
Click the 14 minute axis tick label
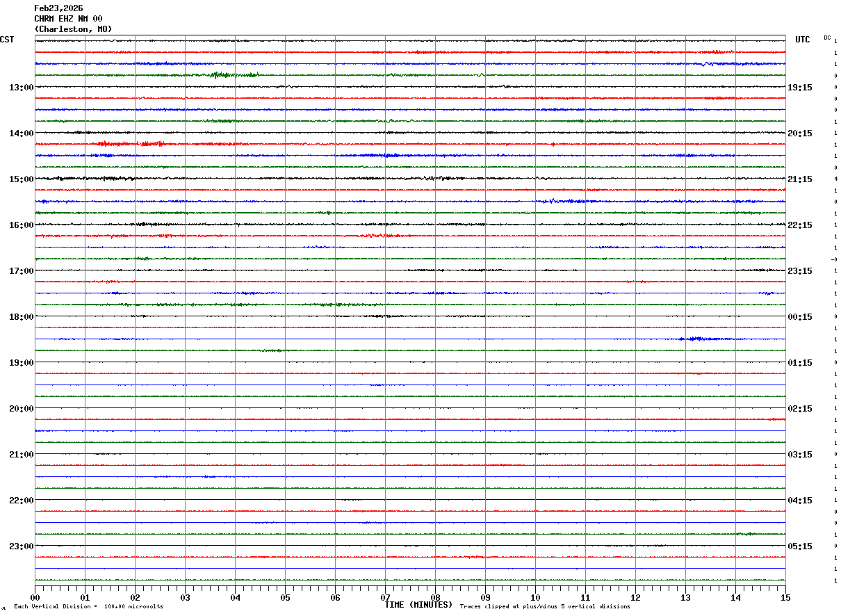point(735,597)
